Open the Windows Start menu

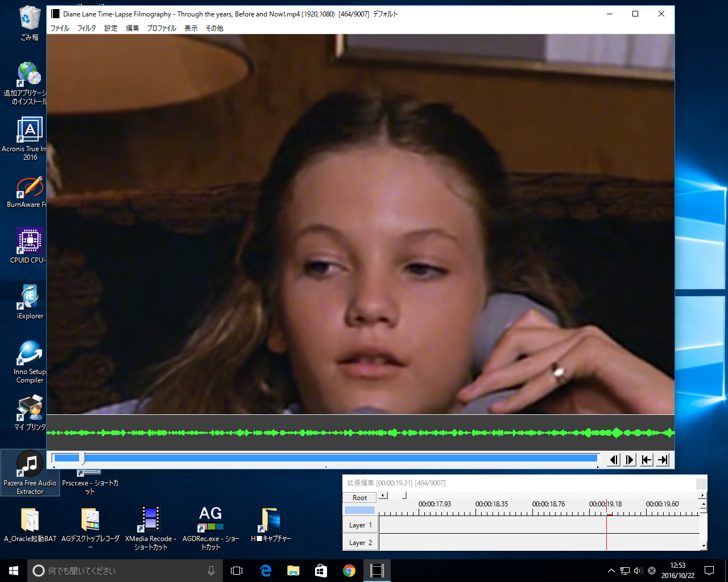[14, 571]
